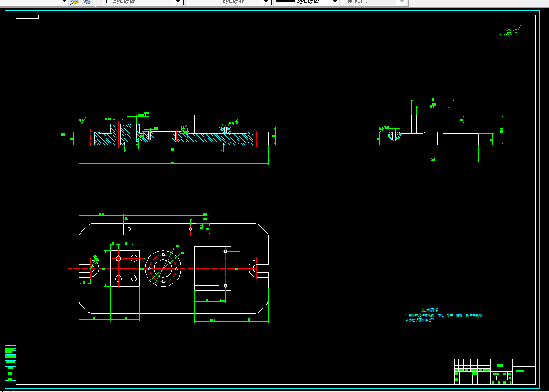The height and width of the screenshot is (392, 549).
Task: Expand the layer list dropdown arrow
Action: click(64, 2)
